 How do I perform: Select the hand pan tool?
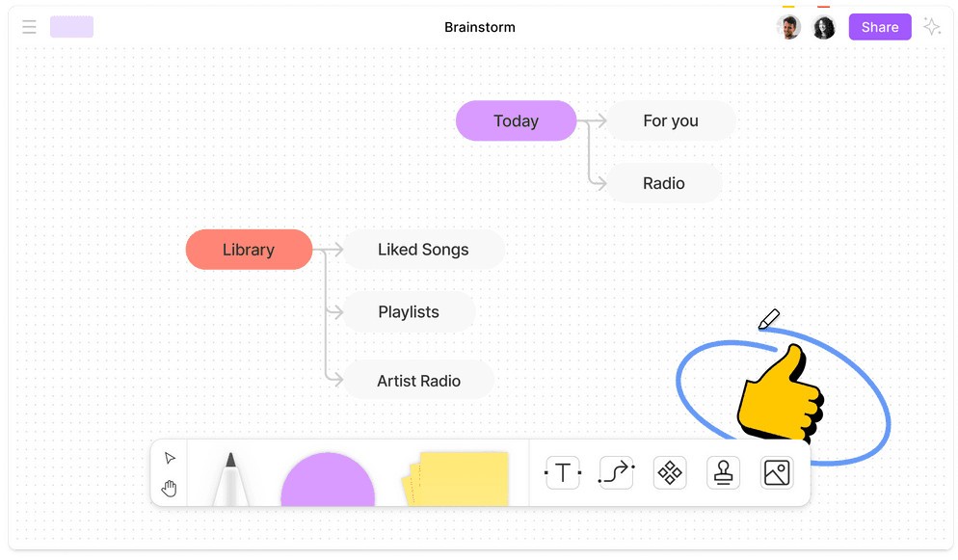[x=170, y=488]
